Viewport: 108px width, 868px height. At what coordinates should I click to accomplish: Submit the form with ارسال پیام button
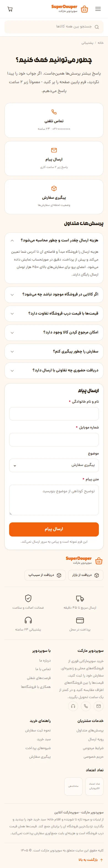[54, 529]
